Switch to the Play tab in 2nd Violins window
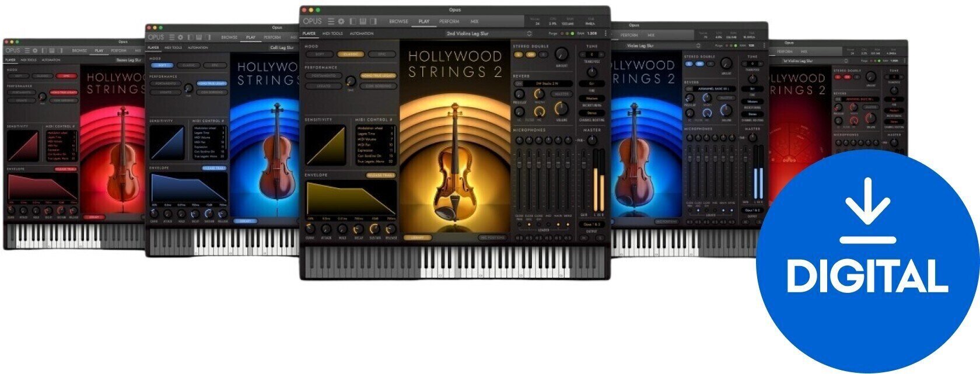 (424, 22)
